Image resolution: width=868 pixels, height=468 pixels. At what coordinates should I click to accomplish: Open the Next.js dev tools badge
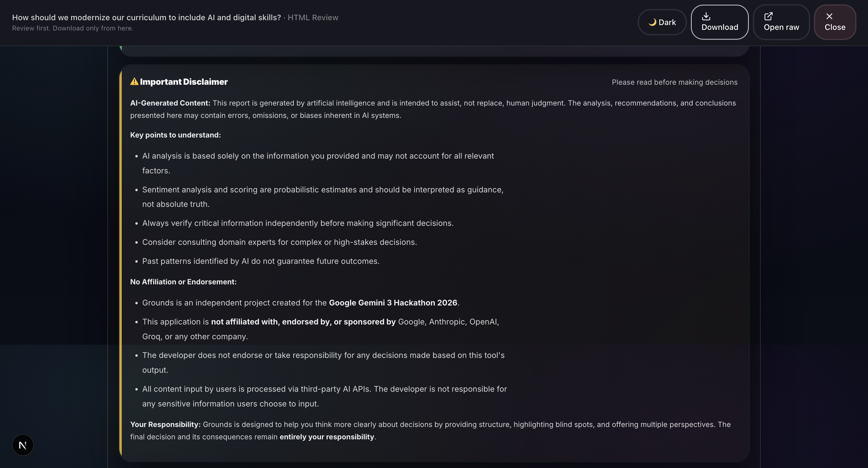[x=23, y=445]
